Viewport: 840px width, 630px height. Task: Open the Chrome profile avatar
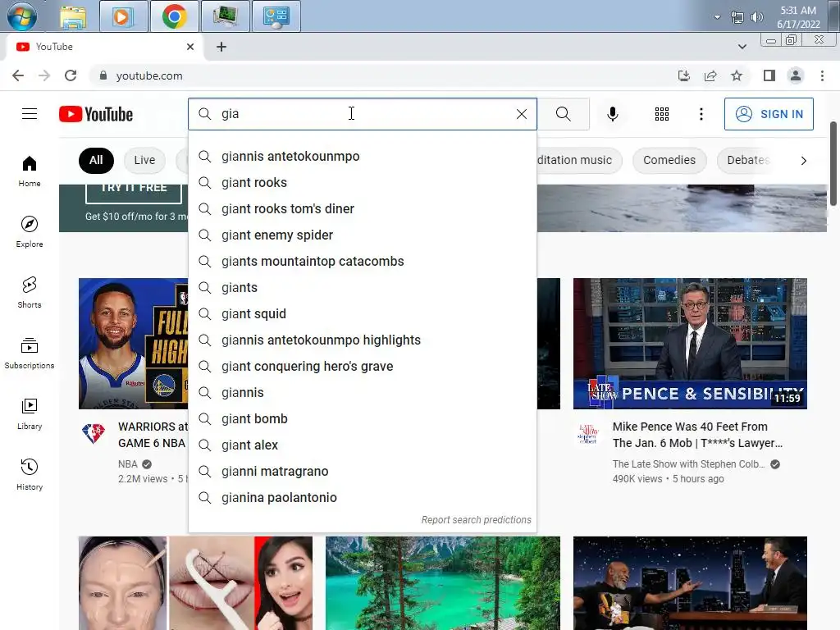coord(796,75)
